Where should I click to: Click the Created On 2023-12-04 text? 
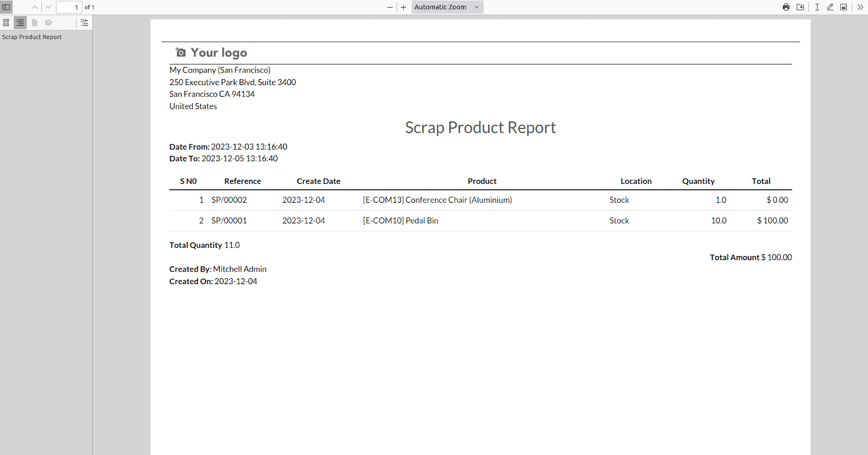tap(213, 281)
